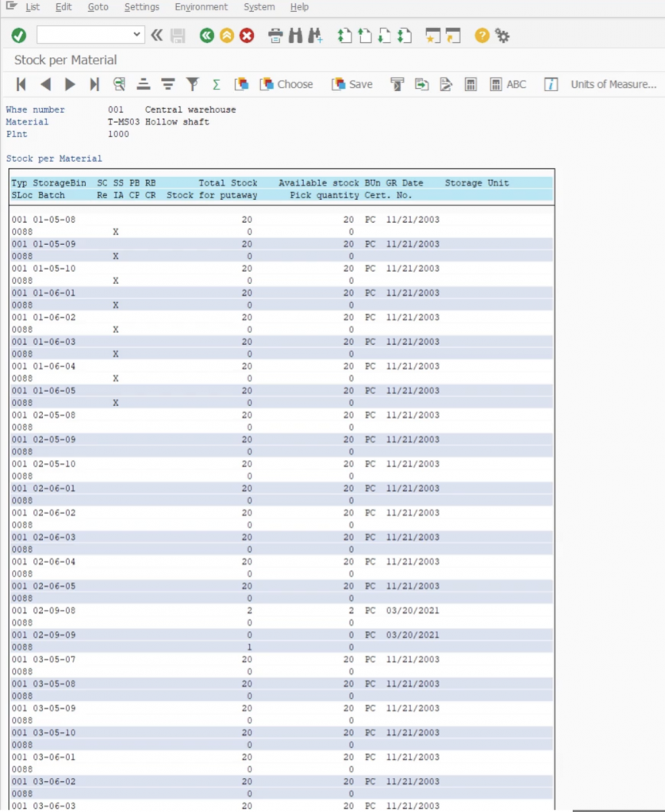Click the ABC analysis button

tap(508, 84)
